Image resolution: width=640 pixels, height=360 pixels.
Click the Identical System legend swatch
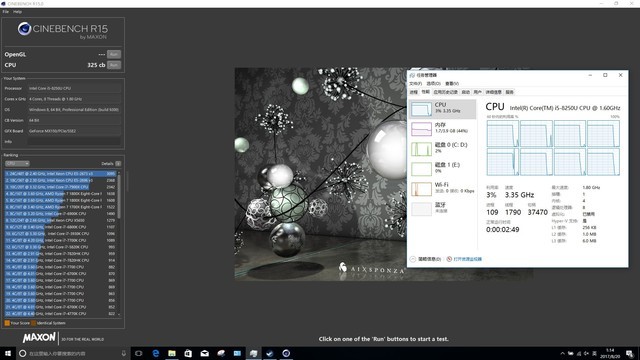(34, 323)
